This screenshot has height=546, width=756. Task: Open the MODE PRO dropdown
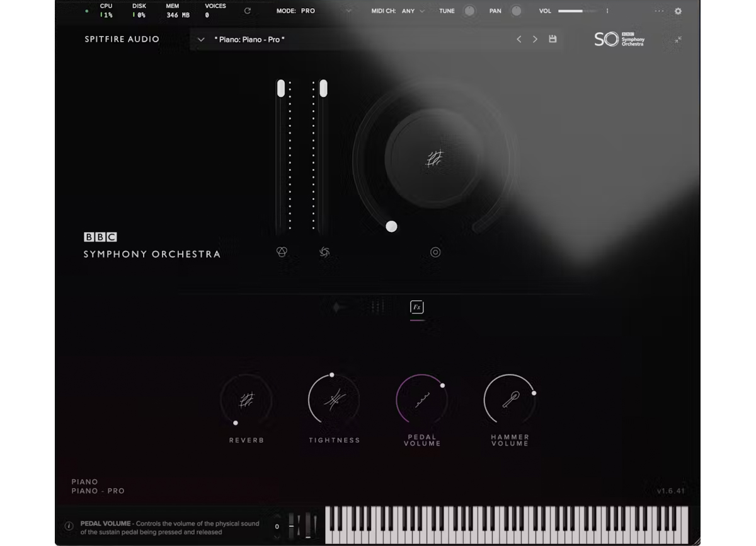tap(314, 11)
